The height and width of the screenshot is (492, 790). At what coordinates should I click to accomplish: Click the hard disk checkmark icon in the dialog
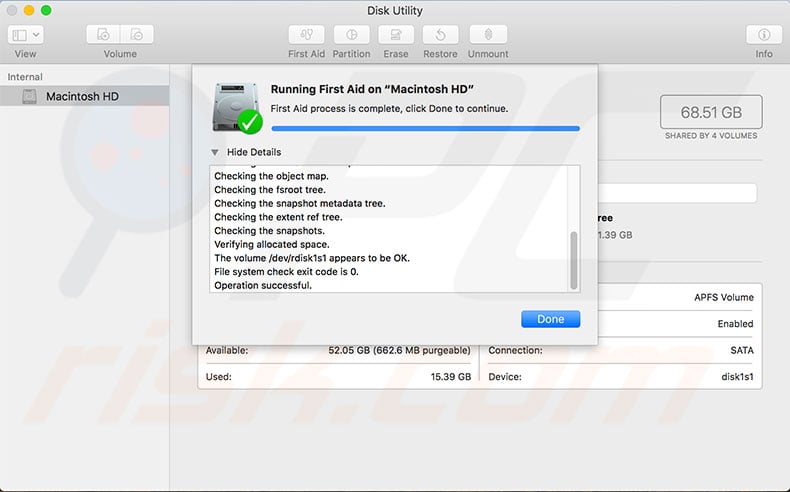tap(237, 108)
